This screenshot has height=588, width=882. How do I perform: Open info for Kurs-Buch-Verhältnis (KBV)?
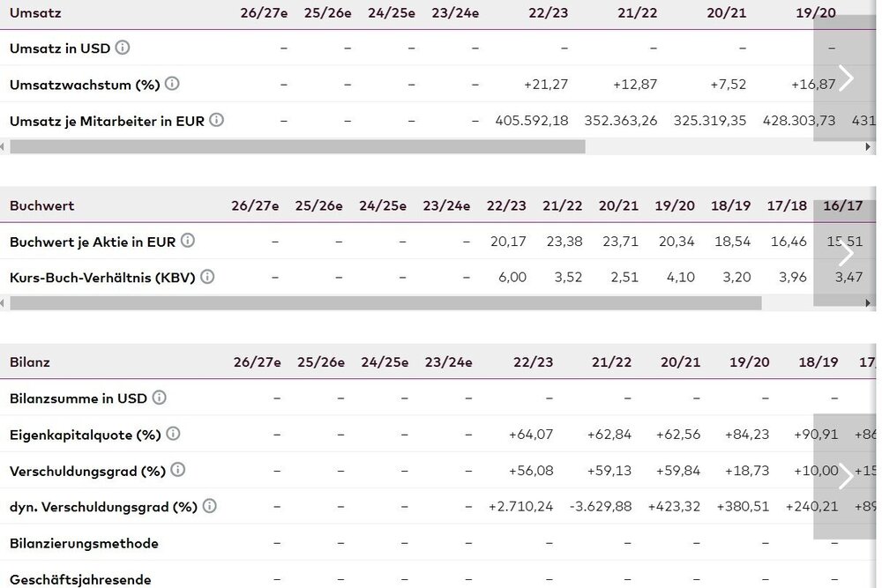[x=207, y=277]
